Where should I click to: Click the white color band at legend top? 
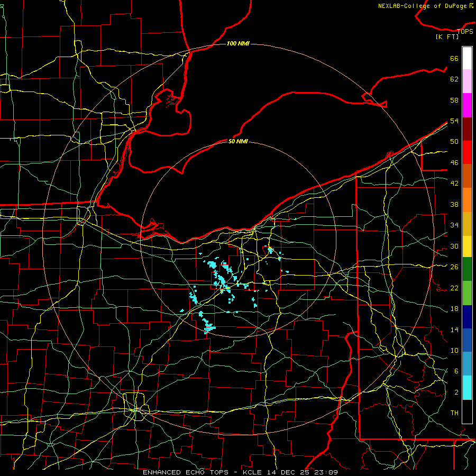tap(467, 58)
